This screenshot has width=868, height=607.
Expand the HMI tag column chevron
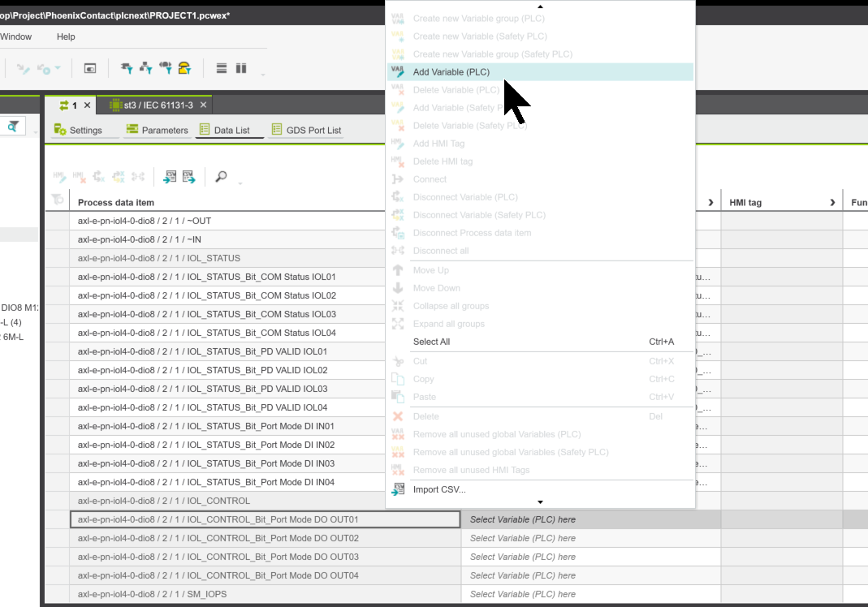(x=832, y=202)
